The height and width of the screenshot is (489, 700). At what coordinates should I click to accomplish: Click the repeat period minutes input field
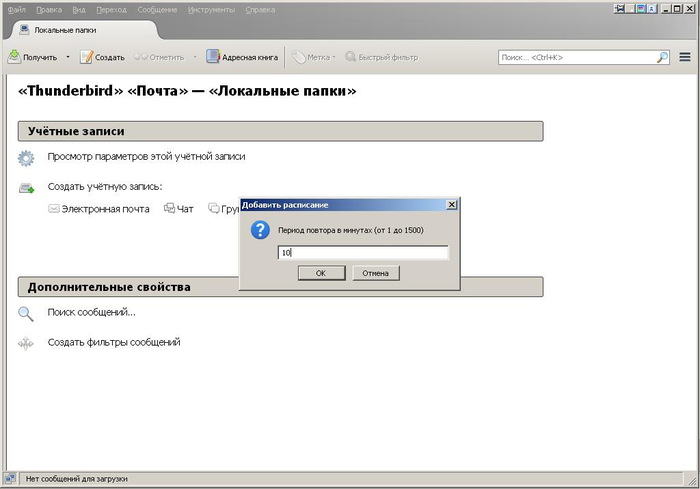(362, 252)
